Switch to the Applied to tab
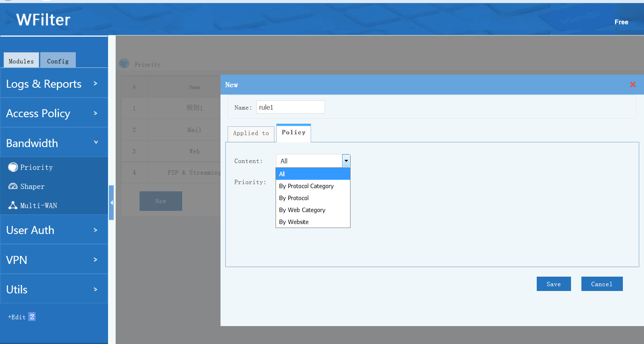The width and height of the screenshot is (644, 344). 251,134
